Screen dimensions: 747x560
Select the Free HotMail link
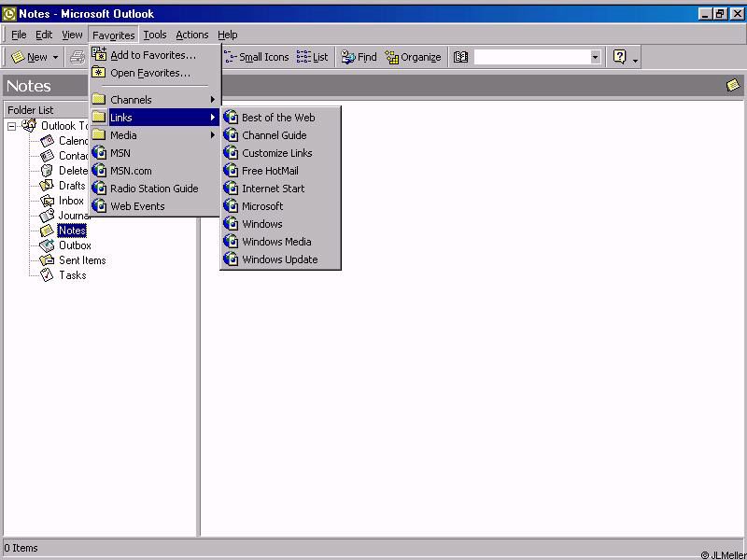tap(270, 171)
